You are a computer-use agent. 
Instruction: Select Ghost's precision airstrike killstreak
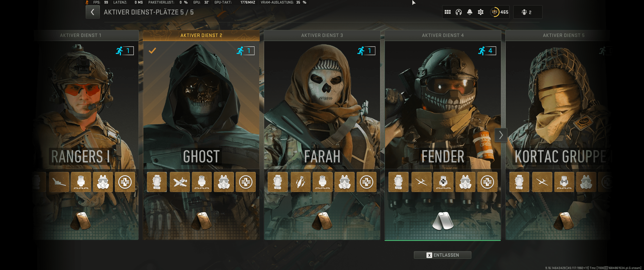[x=180, y=182]
